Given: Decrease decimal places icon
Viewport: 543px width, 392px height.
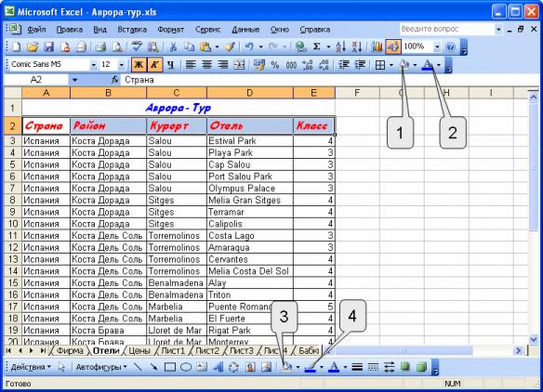Looking at the screenshot, I should [x=324, y=65].
